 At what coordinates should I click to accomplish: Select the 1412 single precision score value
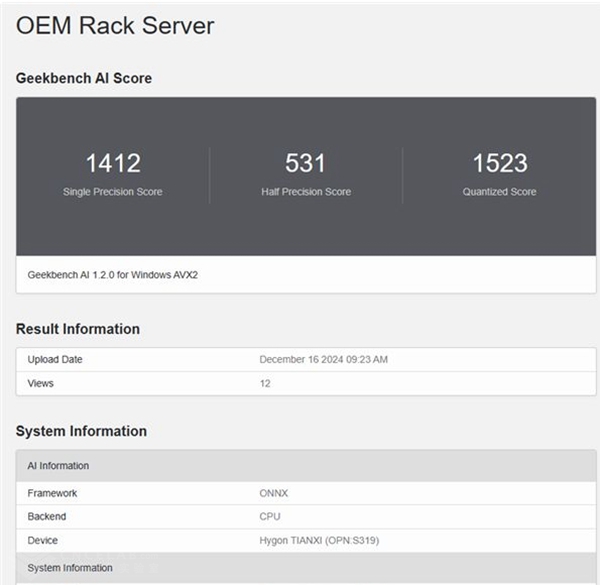[113, 163]
